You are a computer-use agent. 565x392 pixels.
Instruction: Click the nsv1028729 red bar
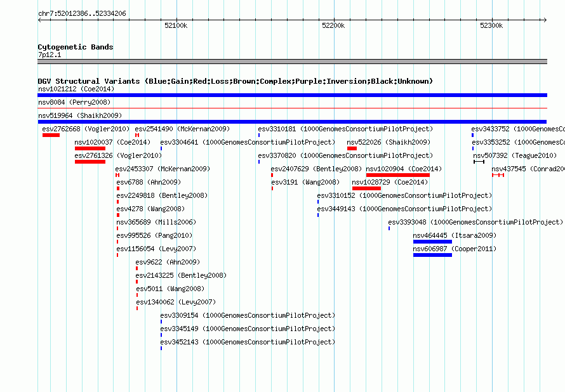pyautogui.click(x=366, y=188)
